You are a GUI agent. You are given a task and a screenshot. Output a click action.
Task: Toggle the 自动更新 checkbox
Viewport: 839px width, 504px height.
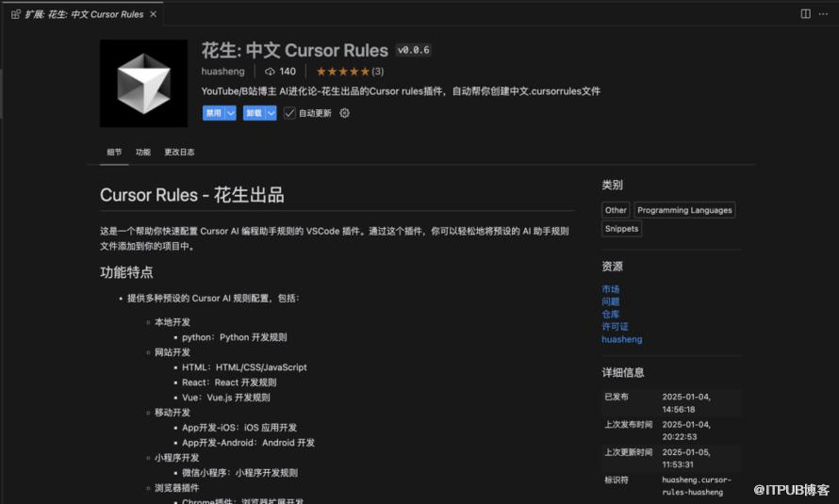pos(289,113)
